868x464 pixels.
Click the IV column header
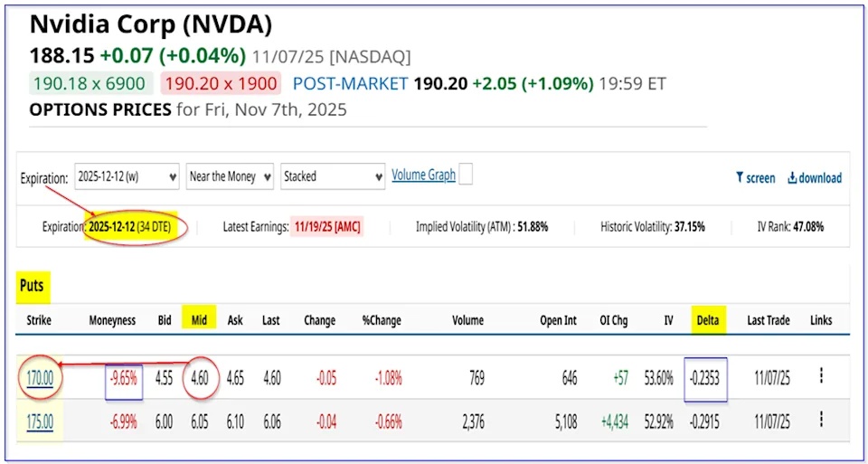(x=668, y=320)
